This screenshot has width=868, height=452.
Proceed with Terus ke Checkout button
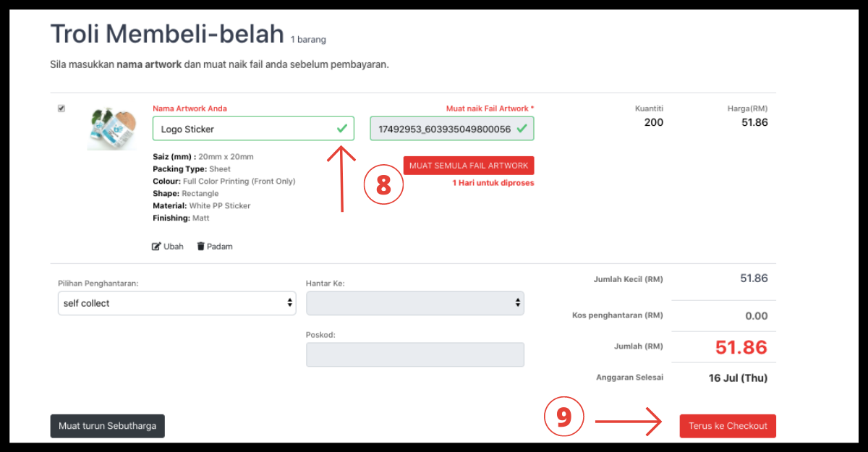(x=728, y=426)
